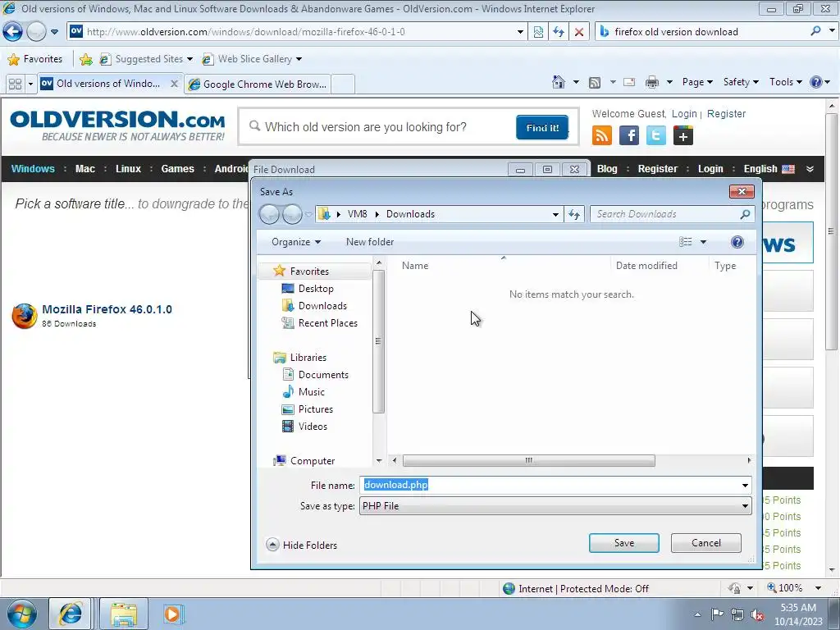The width and height of the screenshot is (840, 630).
Task: Click the add to favorites bar star icon
Action: point(85,59)
